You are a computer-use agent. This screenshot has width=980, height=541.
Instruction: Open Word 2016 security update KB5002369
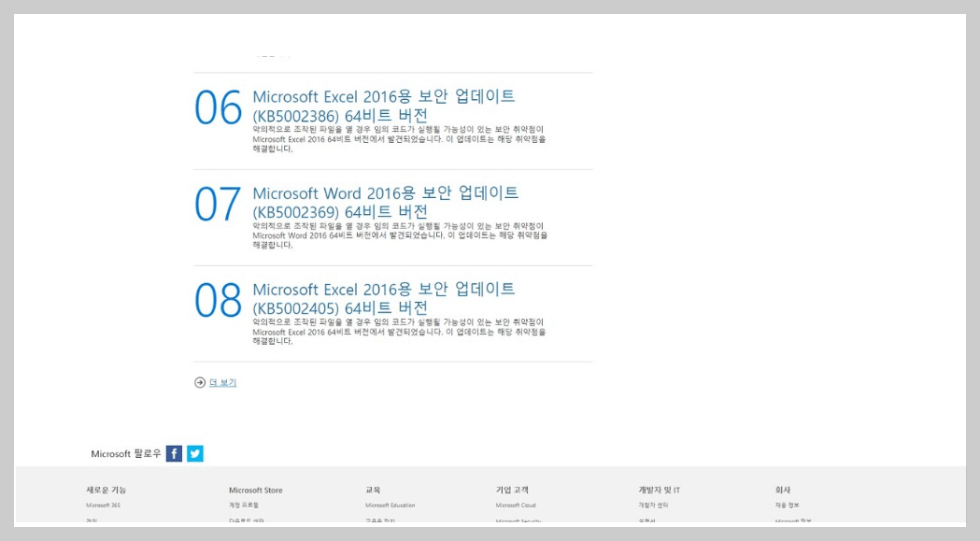(x=386, y=202)
